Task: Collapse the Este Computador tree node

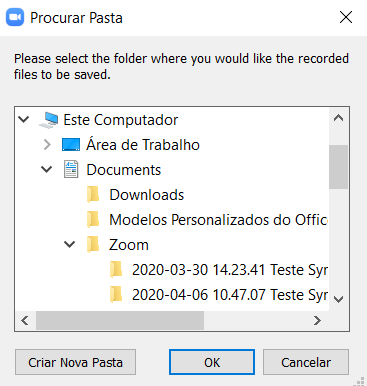Action: coord(24,119)
